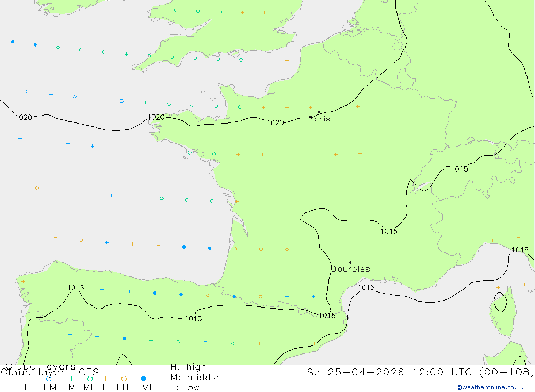This screenshot has height=392, width=535.
Task: Click the blue LM circle legend symbol
Action: 49,379
